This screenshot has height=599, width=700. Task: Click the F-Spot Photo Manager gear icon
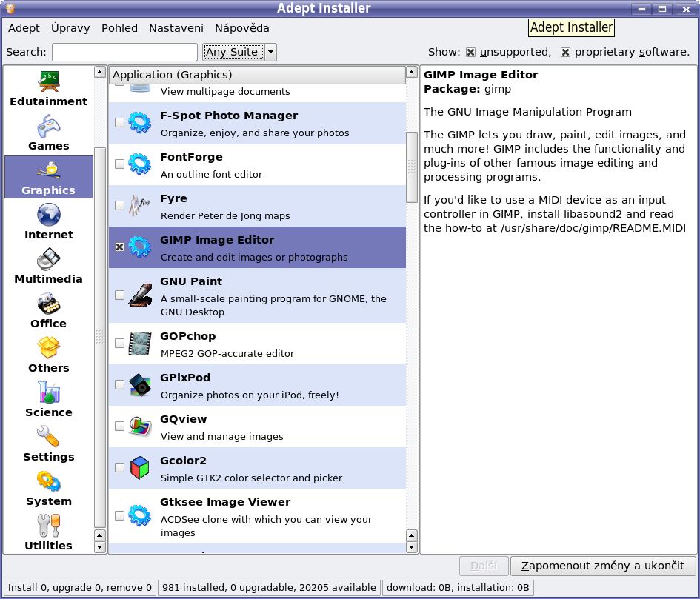pyautogui.click(x=140, y=122)
